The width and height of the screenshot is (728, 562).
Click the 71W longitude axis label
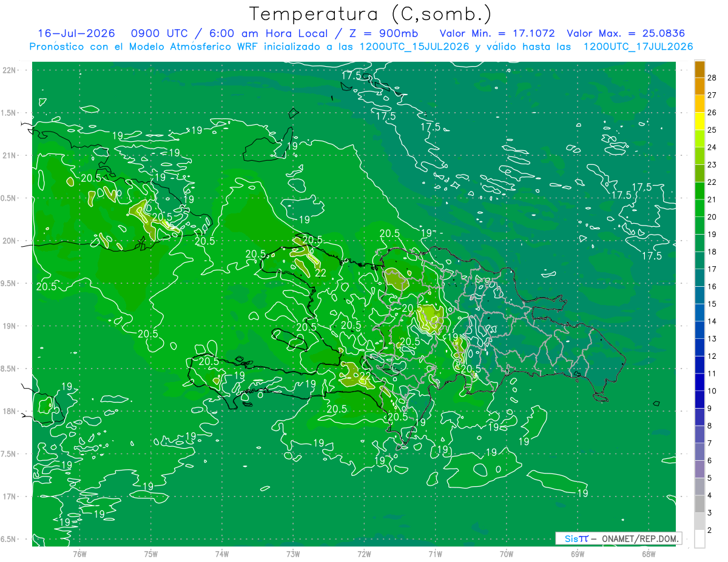[x=435, y=554]
